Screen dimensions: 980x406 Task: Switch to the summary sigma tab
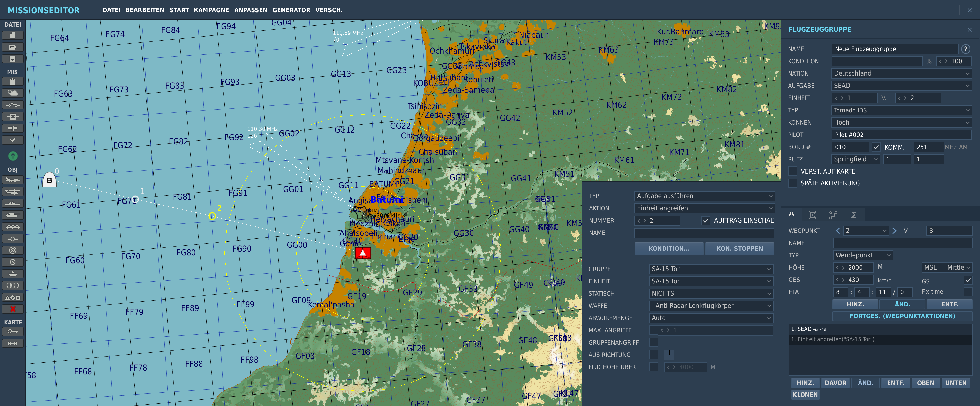coord(854,215)
